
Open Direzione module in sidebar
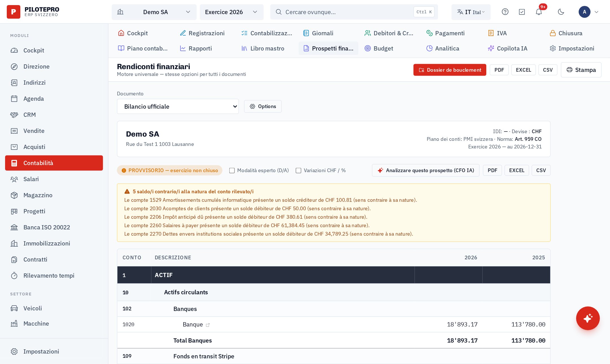click(54, 67)
